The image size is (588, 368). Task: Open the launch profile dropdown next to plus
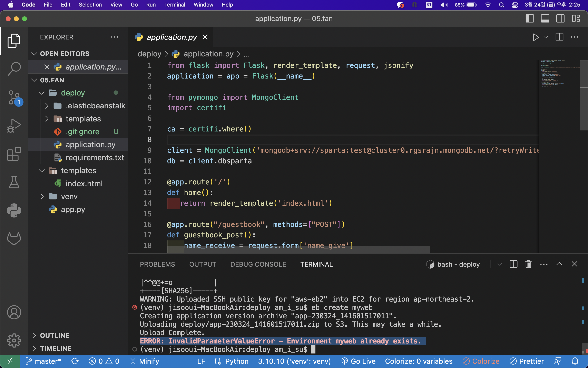pyautogui.click(x=500, y=264)
